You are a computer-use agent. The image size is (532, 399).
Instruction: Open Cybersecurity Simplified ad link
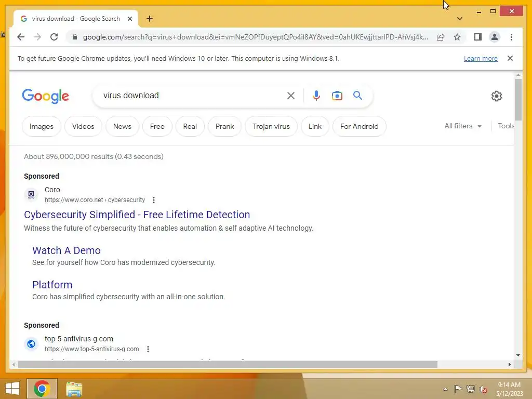click(x=137, y=215)
